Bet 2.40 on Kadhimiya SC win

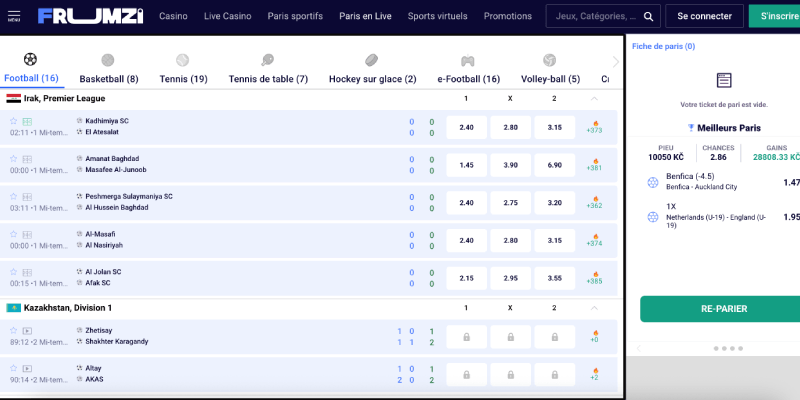tap(466, 128)
